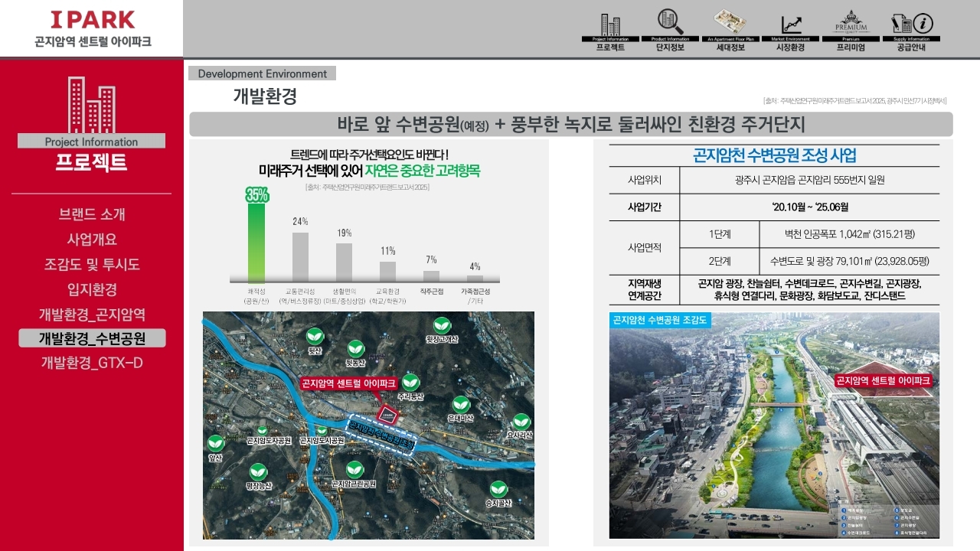The image size is (980, 551).
Task: Click the gray headline banner about 수변공원
Action: (x=571, y=124)
